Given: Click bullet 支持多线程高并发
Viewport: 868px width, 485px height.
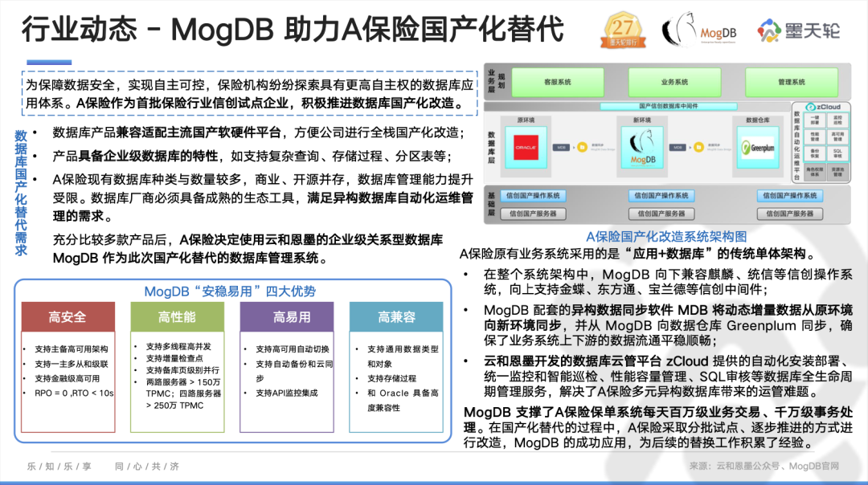Looking at the screenshot, I should tap(178, 347).
